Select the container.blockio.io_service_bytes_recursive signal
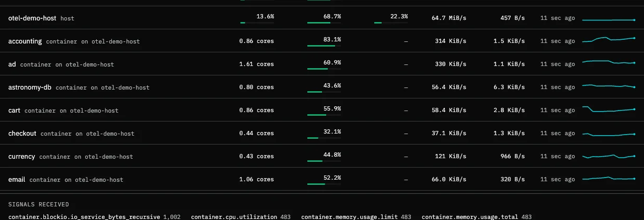 (95, 217)
